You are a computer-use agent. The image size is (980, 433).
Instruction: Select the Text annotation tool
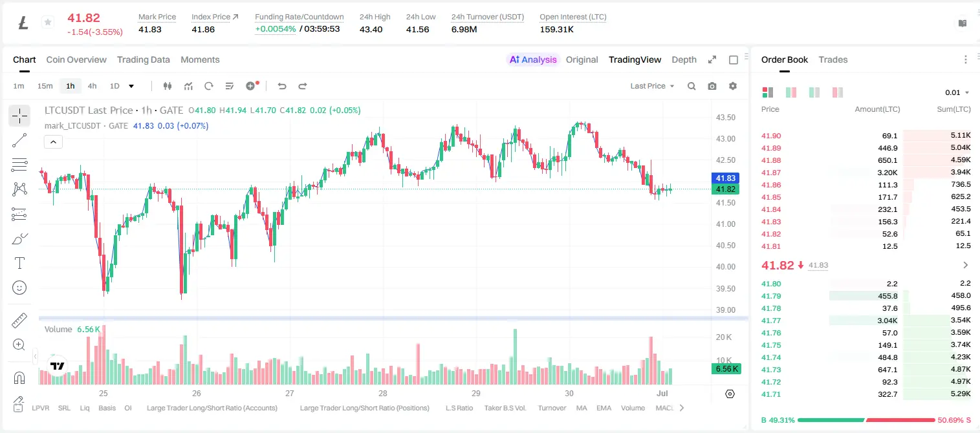coord(19,263)
